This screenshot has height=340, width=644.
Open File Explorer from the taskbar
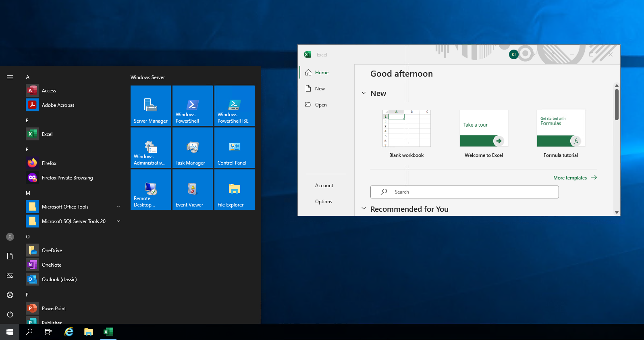(x=89, y=332)
